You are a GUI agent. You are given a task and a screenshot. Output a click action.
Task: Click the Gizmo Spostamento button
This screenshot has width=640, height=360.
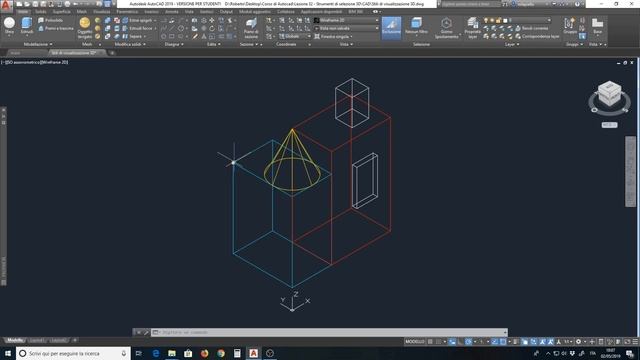tap(446, 28)
